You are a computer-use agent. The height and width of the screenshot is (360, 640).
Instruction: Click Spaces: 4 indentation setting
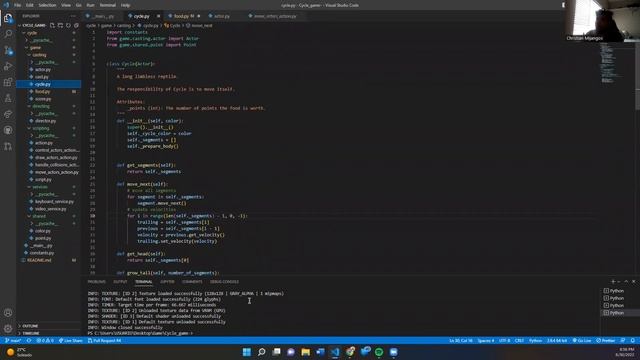(486, 340)
